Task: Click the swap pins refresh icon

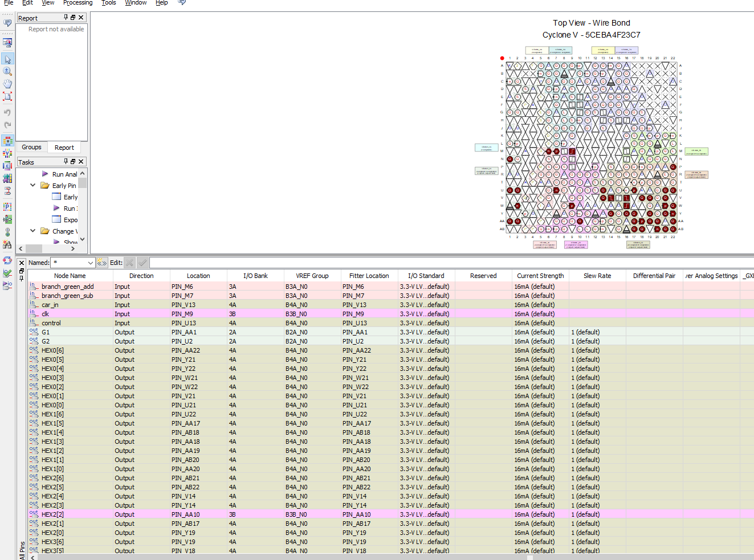Action: tap(7, 260)
